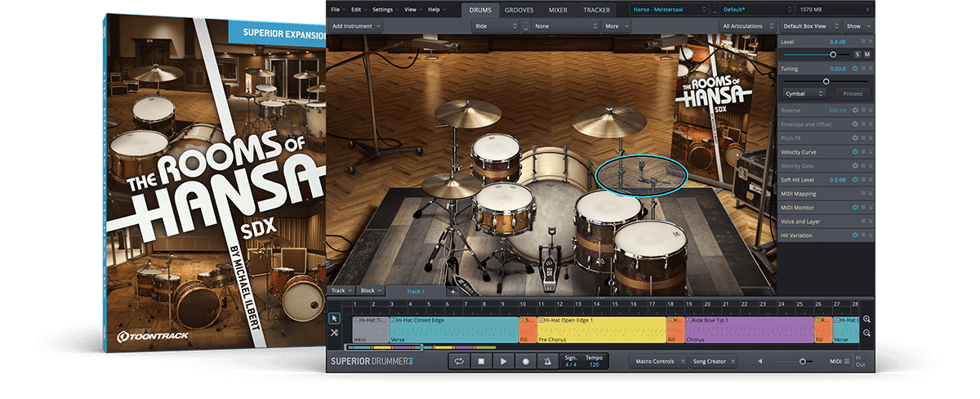Click the Stop button in transport
Image resolution: width=980 pixels, height=399 pixels.
tap(481, 361)
